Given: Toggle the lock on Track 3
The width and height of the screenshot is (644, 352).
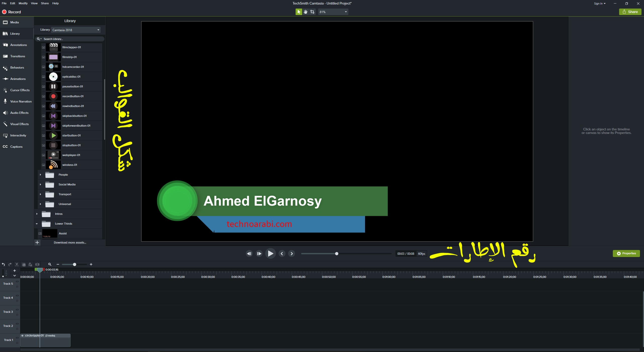Looking at the screenshot, I should 17,315.
